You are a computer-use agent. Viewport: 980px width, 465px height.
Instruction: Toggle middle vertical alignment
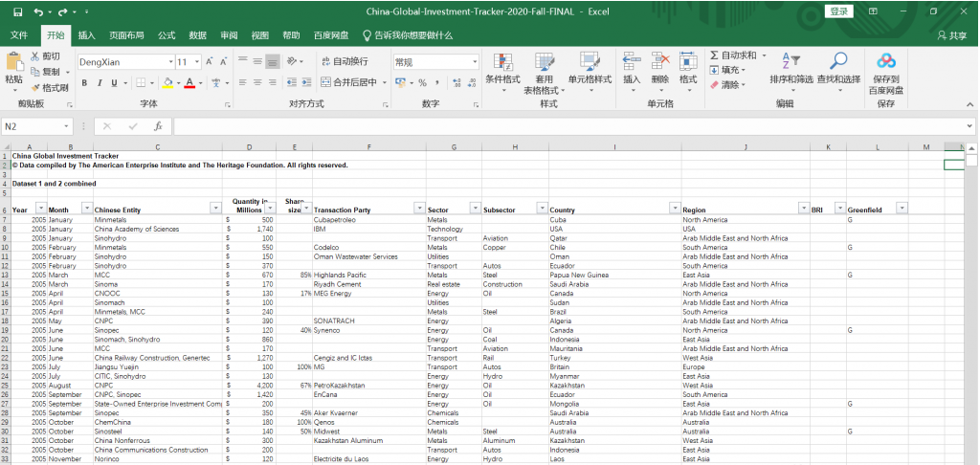257,61
